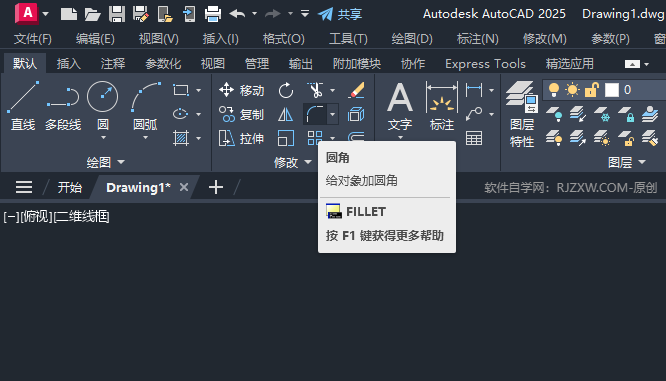Insert a Table via table icon
Image resolution: width=666 pixels, height=381 pixels.
tap(474, 138)
